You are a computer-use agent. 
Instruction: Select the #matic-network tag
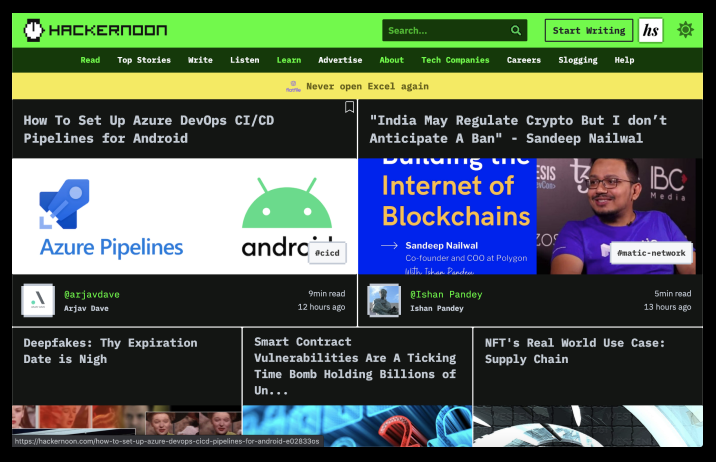pyautogui.click(x=651, y=253)
